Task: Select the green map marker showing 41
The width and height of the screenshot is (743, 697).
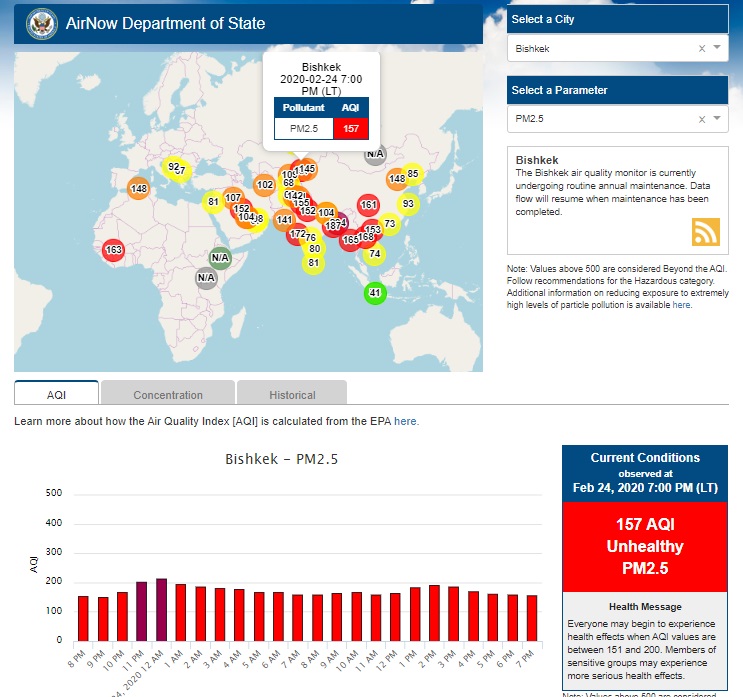Action: (x=374, y=294)
